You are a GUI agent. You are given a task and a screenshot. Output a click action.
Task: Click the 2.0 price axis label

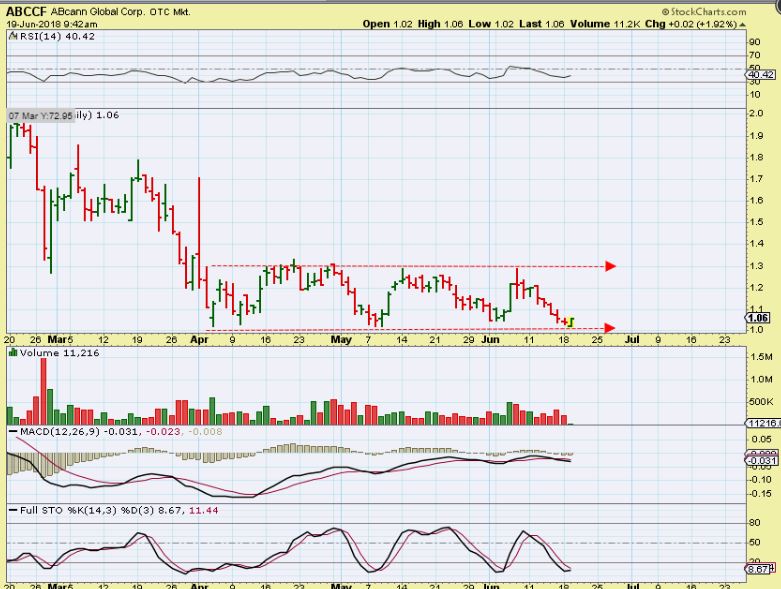pos(756,114)
